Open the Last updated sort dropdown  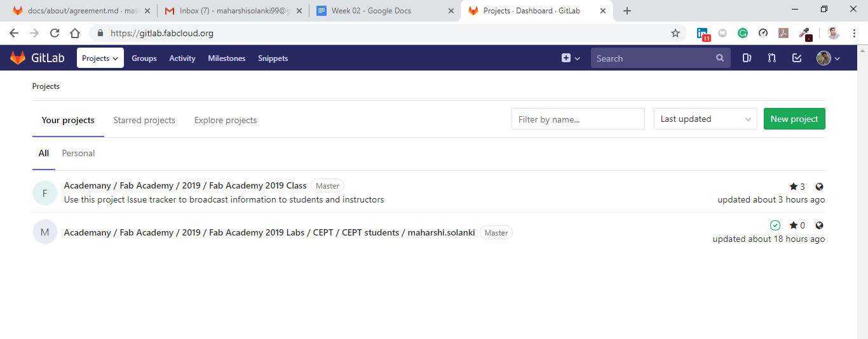[x=705, y=119]
